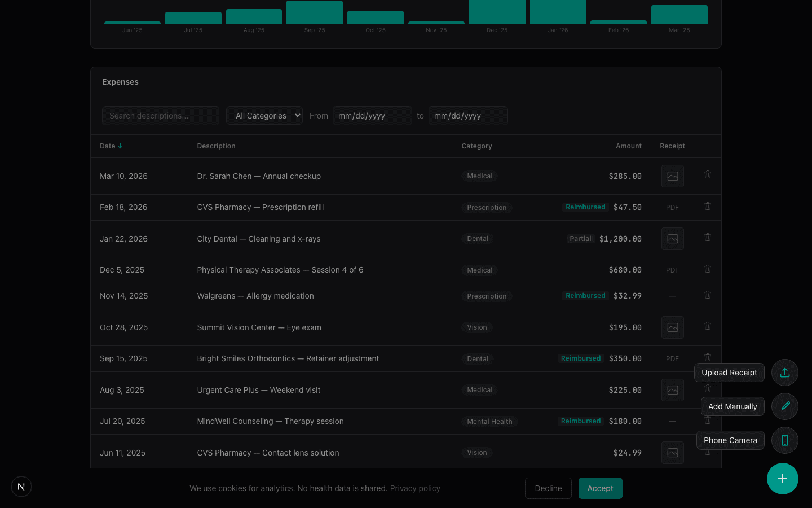Open the All Categories dropdown
Screen dimensions: 812x508
pyautogui.click(x=264, y=115)
